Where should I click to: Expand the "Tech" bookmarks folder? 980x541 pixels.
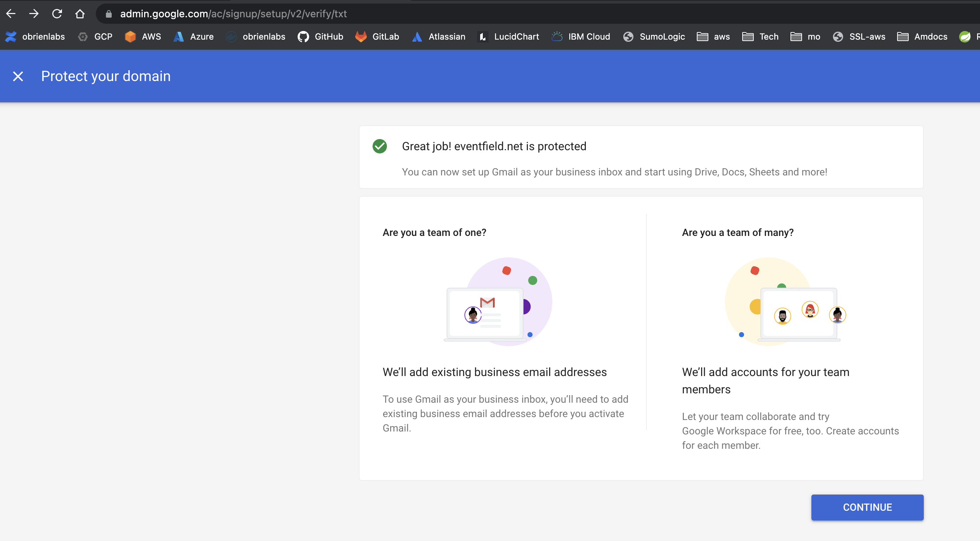pos(760,36)
